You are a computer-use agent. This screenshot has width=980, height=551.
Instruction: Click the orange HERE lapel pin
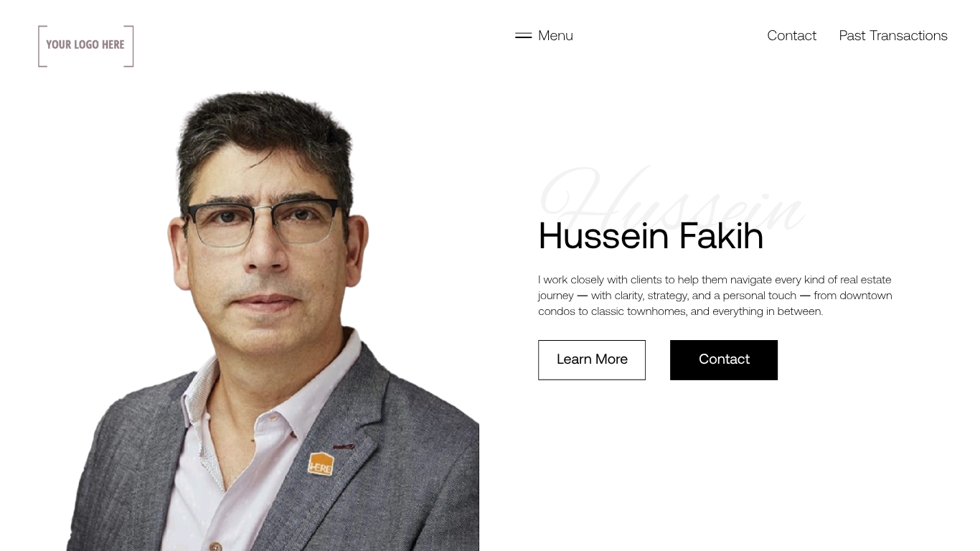[x=321, y=464]
